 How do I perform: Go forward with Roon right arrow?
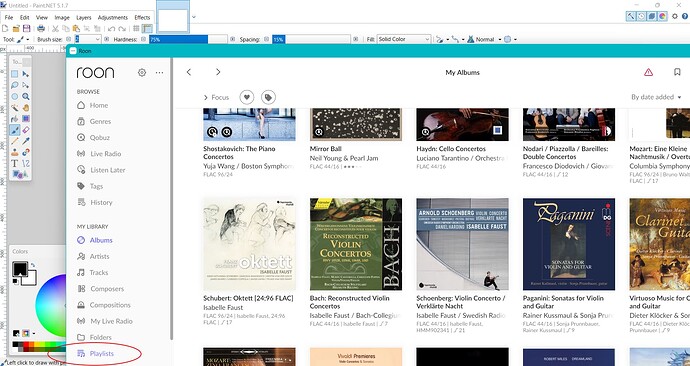[218, 72]
